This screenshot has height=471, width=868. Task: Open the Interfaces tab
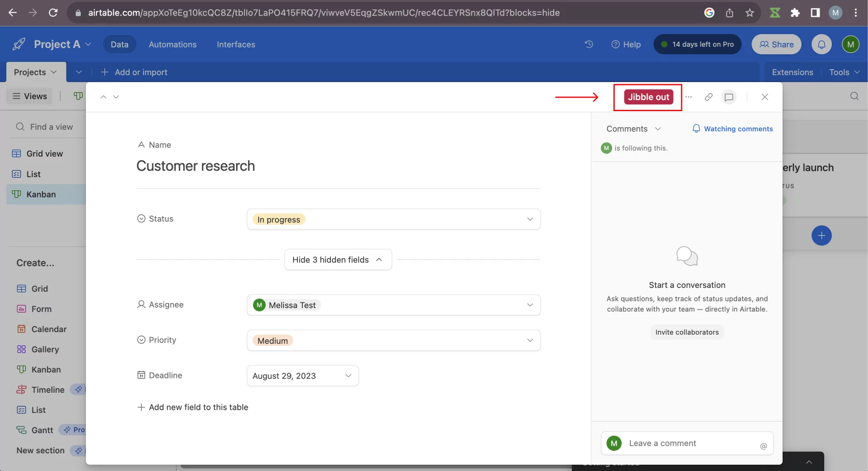236,44
